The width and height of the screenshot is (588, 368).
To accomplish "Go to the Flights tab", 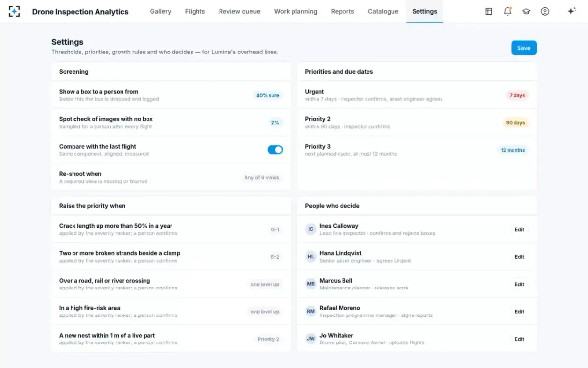I will [195, 11].
